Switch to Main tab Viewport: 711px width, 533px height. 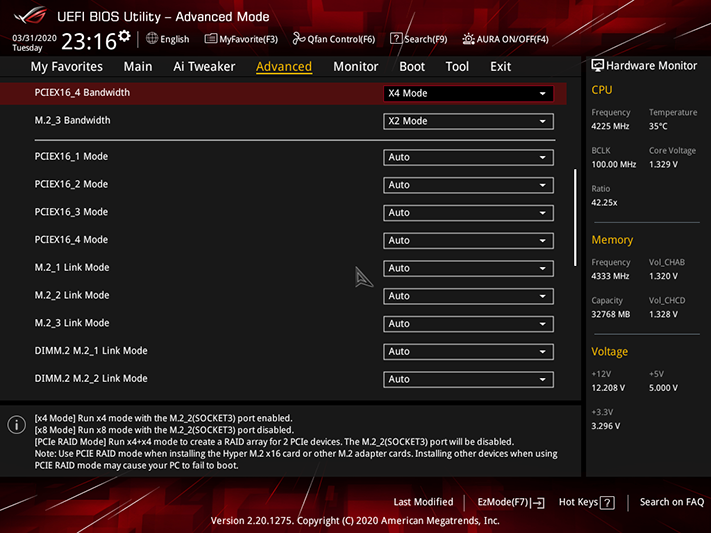point(138,67)
